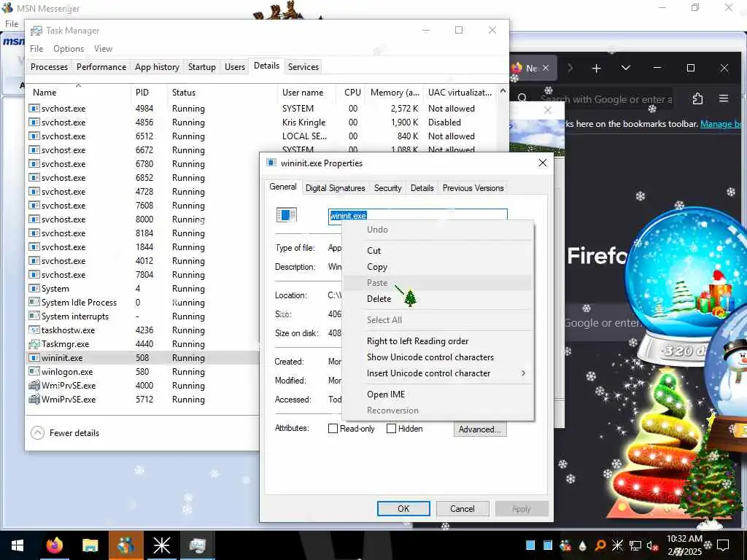Sort by the Status column header
Screen dimensions: 747x560
[184, 93]
